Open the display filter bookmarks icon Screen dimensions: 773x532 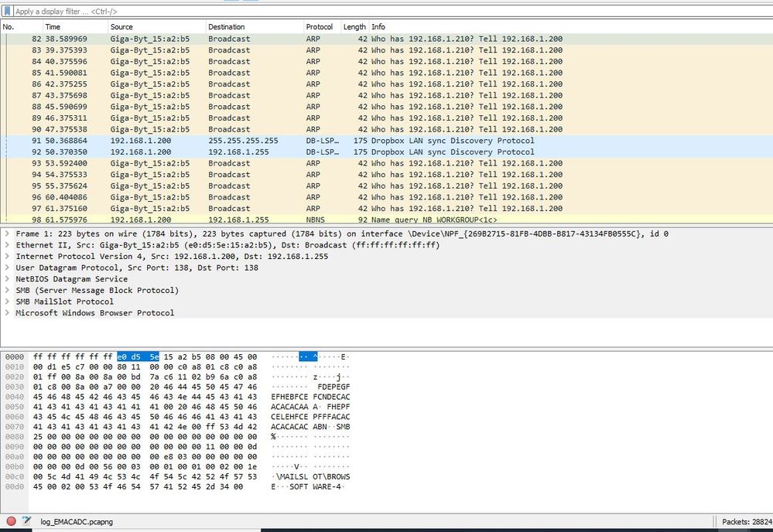(8, 12)
